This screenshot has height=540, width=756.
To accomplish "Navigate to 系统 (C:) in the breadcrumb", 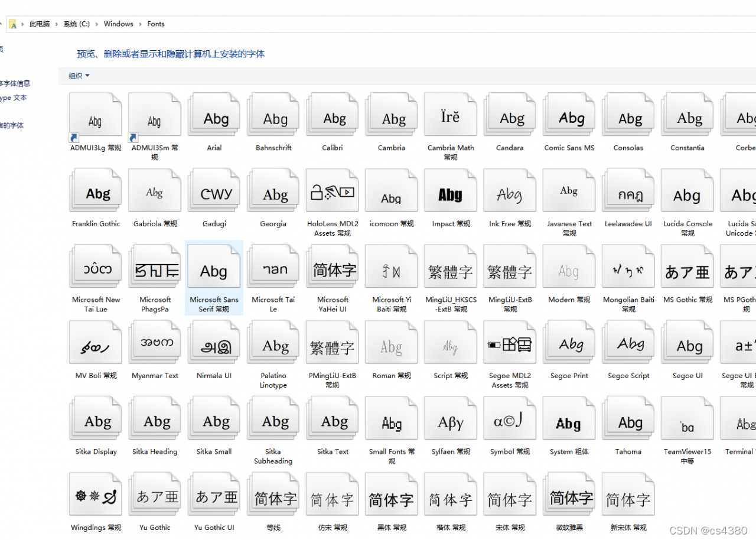I will [77, 24].
